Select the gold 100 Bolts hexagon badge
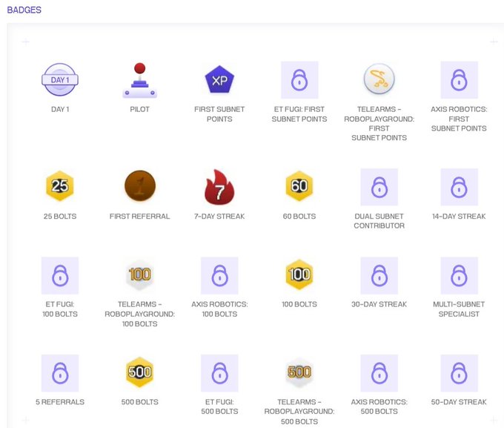Viewport: 504px width, 428px height. [299, 274]
